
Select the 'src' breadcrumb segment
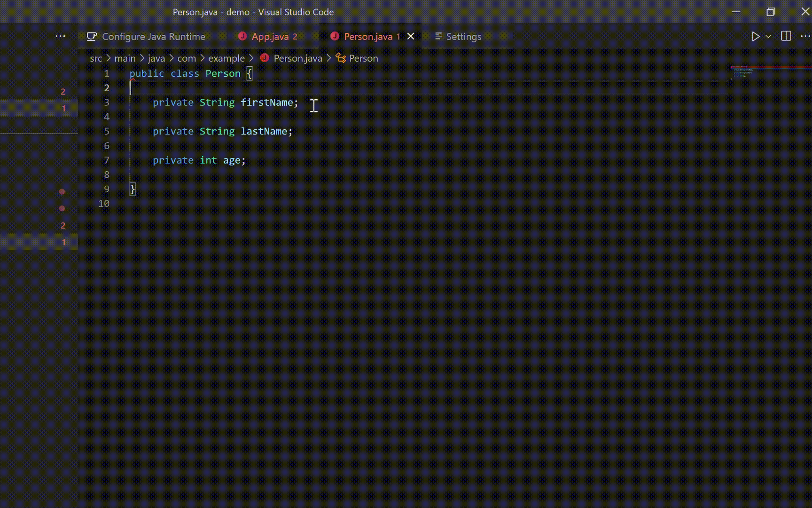coord(96,58)
